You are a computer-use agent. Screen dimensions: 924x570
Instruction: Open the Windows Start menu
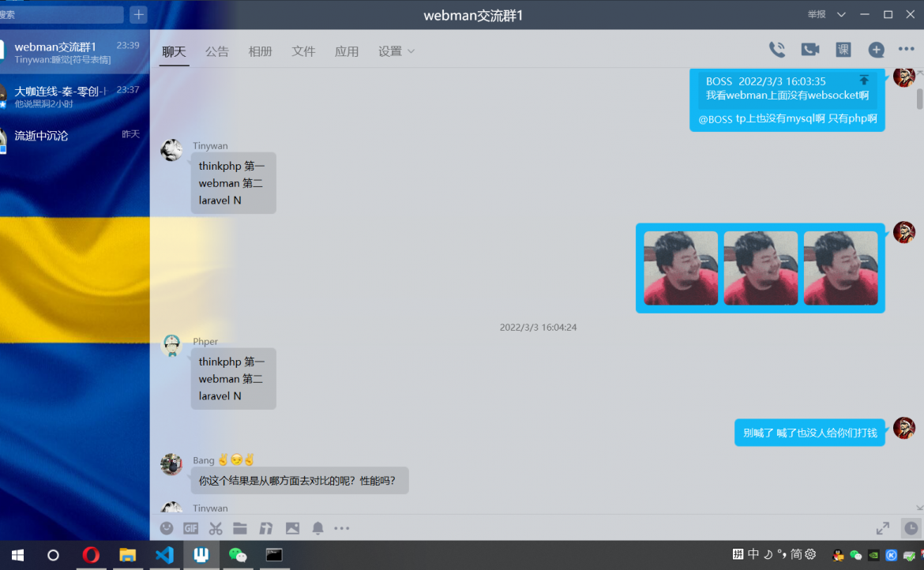(x=17, y=555)
